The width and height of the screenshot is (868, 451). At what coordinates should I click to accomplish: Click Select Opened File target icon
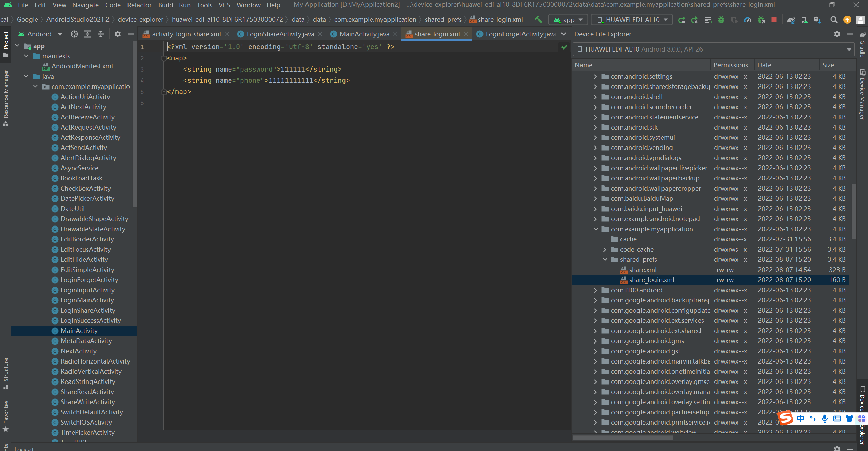(x=74, y=34)
